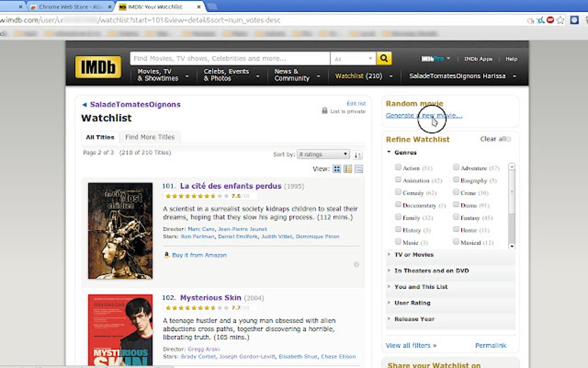Image resolution: width=588 pixels, height=368 pixels.
Task: Check the Action genre checkbox
Action: click(x=398, y=167)
